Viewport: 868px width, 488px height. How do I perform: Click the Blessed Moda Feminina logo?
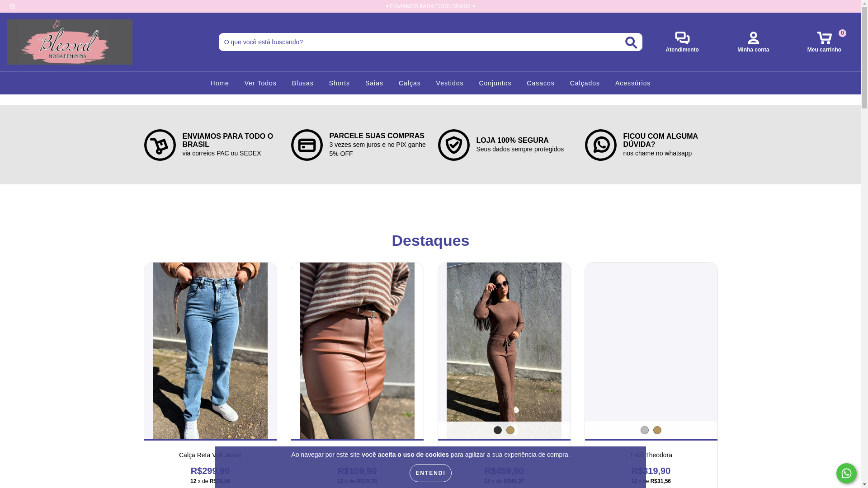point(70,42)
